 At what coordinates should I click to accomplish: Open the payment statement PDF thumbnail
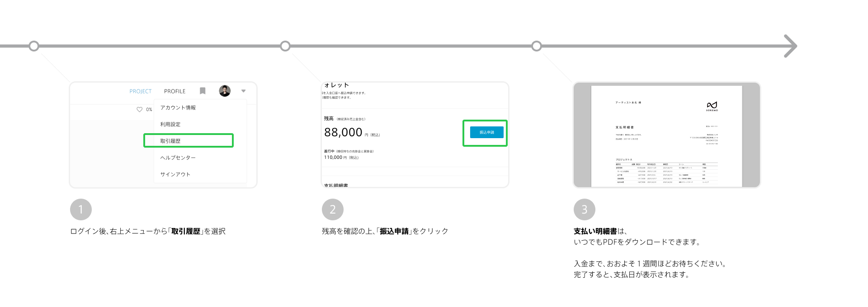point(666,135)
